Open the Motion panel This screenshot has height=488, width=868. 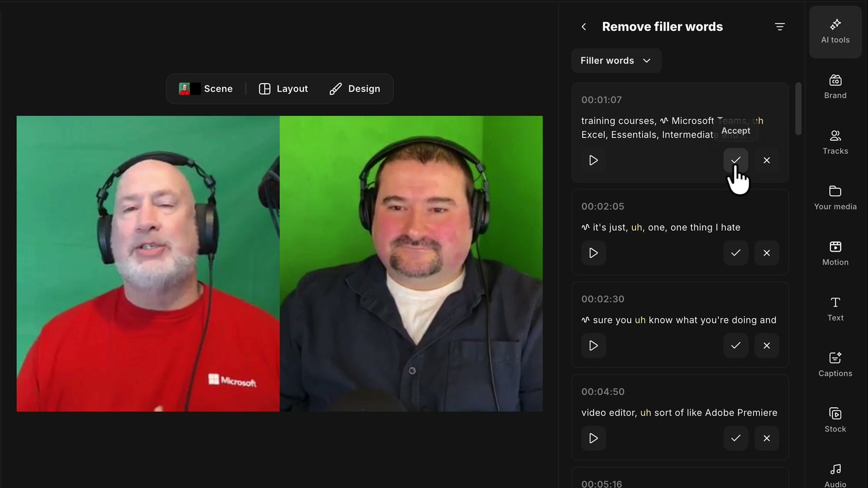835,254
